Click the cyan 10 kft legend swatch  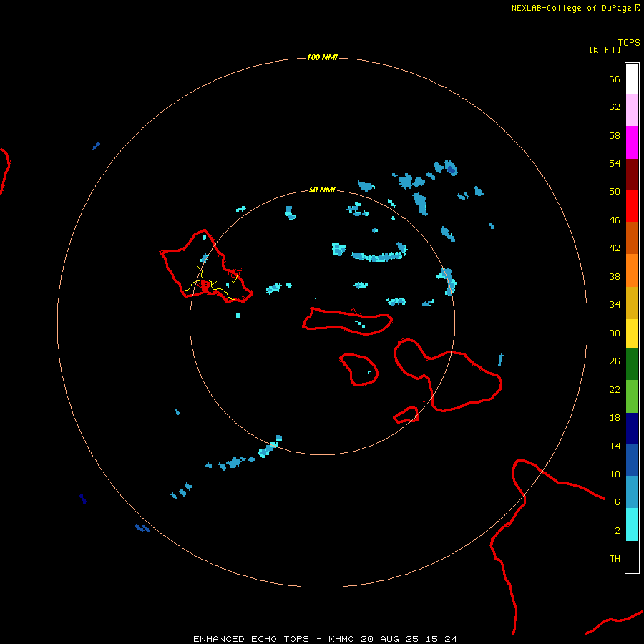tap(632, 525)
